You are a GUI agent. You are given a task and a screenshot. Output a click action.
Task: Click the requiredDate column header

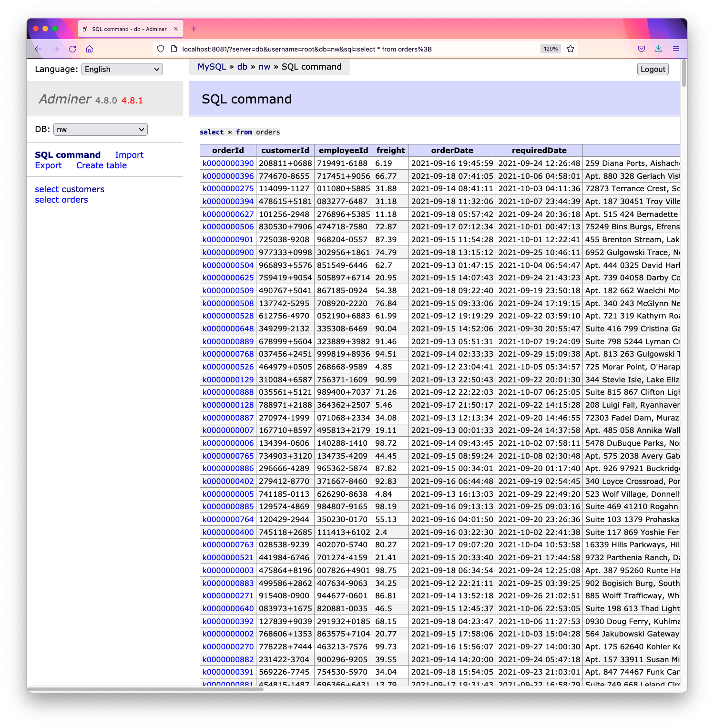539,150
